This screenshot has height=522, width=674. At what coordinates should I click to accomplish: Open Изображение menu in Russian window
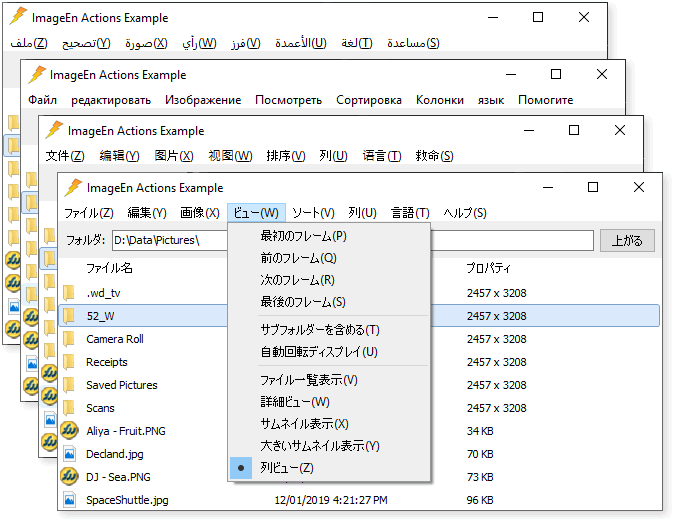coord(203,100)
